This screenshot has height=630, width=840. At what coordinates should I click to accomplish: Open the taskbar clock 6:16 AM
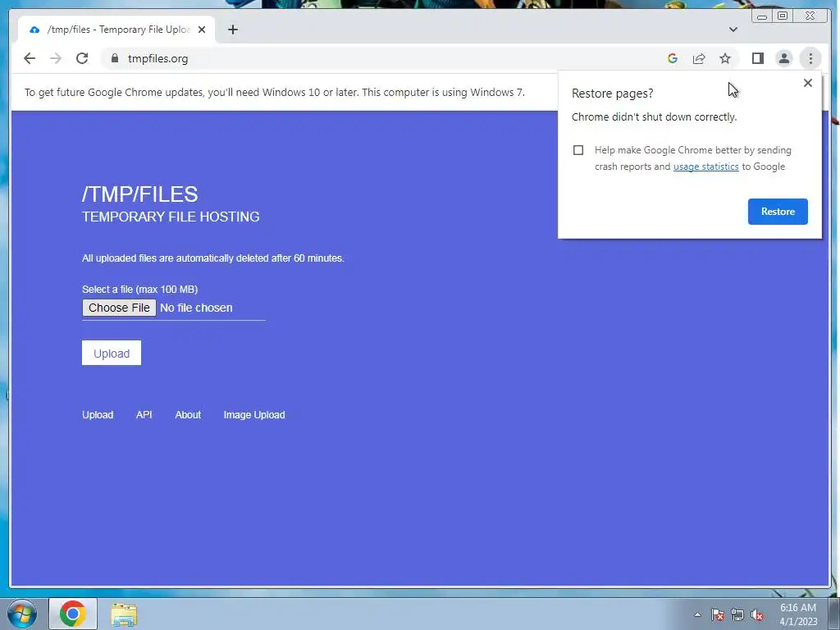798,614
